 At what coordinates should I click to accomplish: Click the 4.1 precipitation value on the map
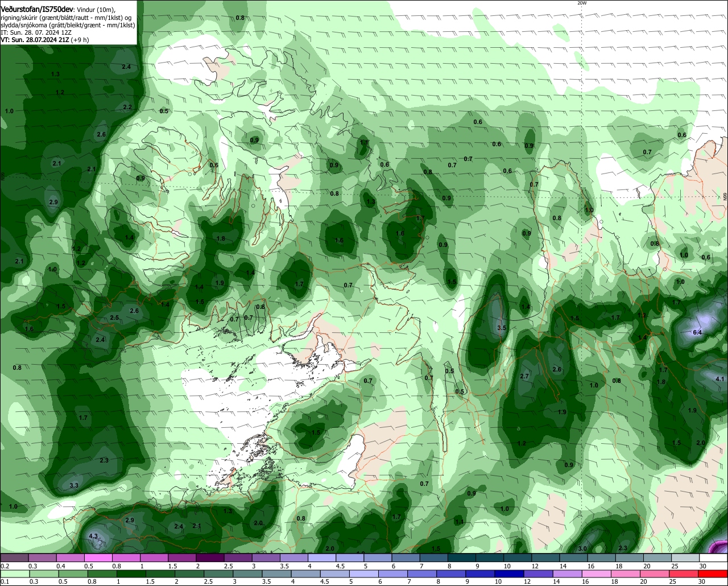pyautogui.click(x=720, y=379)
